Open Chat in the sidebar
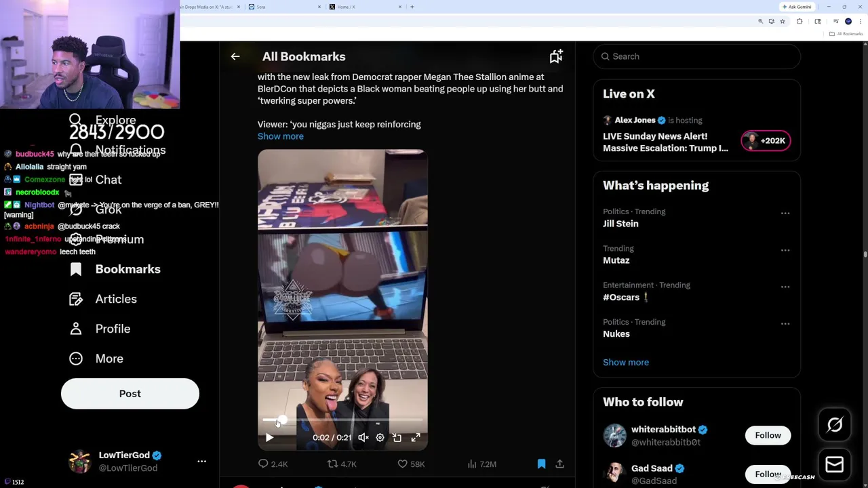The height and width of the screenshot is (488, 868). click(95, 180)
